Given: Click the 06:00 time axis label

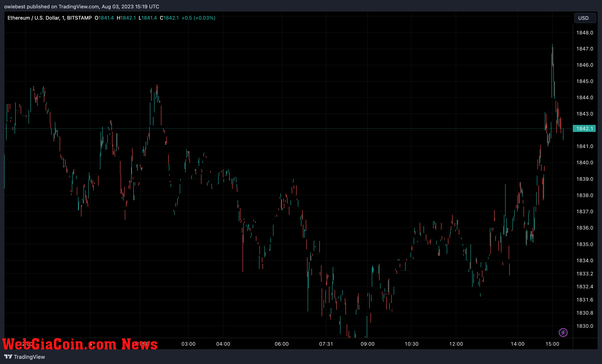Looking at the screenshot, I should 282,344.
